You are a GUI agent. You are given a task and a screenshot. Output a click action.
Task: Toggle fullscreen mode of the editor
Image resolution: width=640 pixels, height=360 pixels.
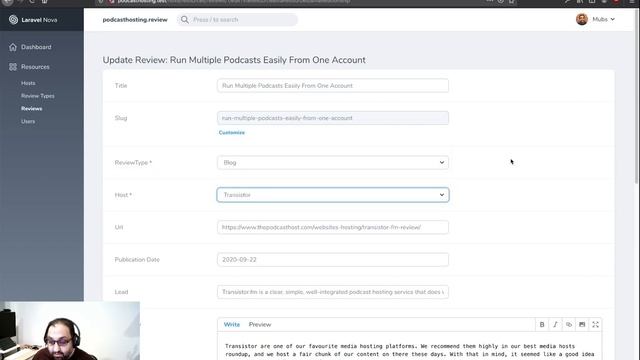[596, 324]
